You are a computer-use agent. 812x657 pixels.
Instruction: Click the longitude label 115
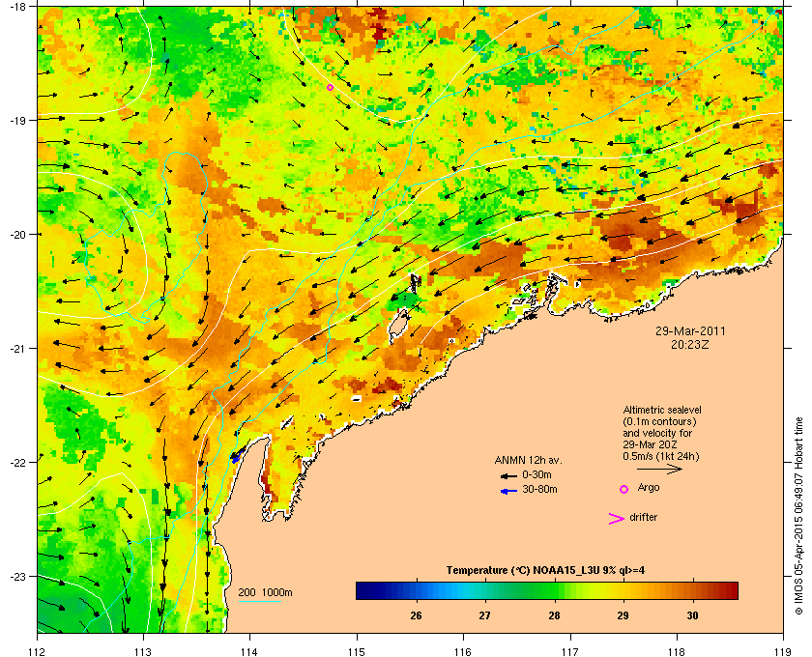pos(357,652)
